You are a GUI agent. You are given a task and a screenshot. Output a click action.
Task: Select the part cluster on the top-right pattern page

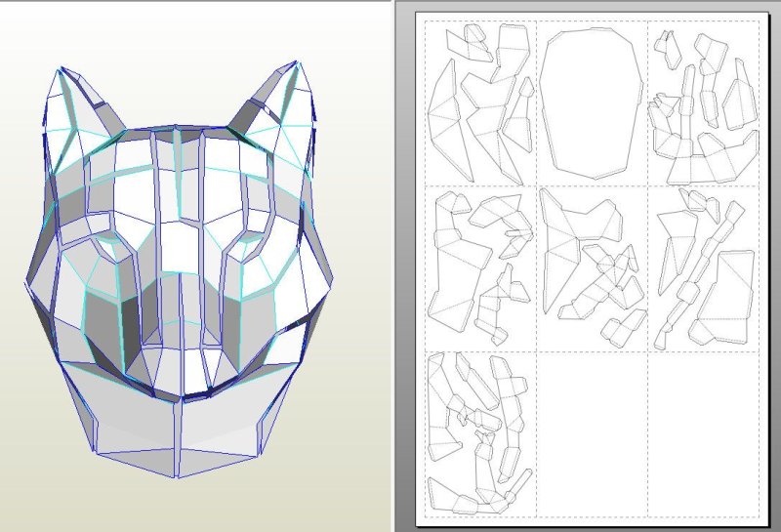(703, 102)
